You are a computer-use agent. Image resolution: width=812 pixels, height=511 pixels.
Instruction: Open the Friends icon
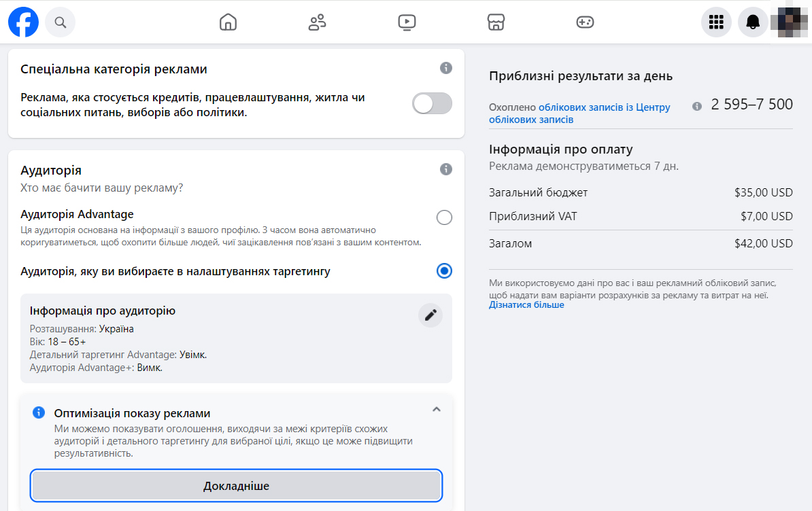(317, 21)
